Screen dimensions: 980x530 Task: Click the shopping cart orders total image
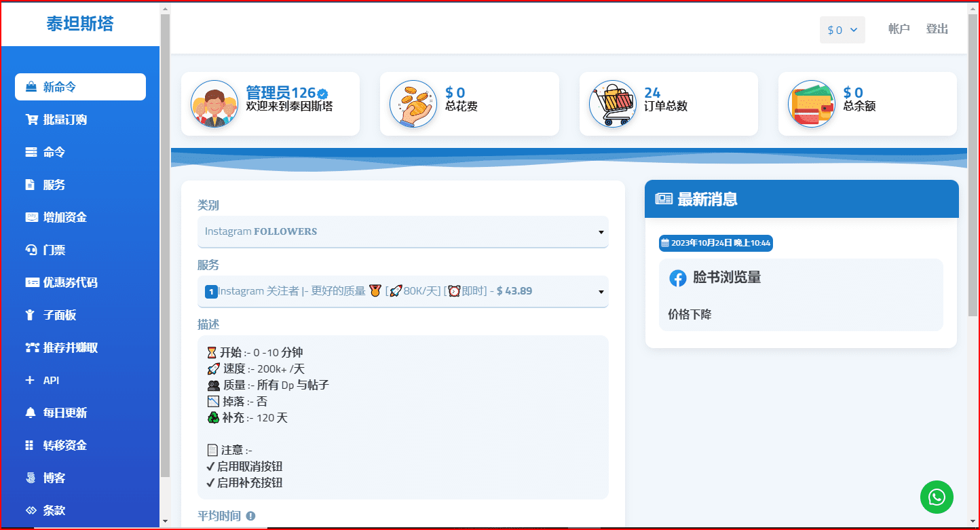coord(613,104)
